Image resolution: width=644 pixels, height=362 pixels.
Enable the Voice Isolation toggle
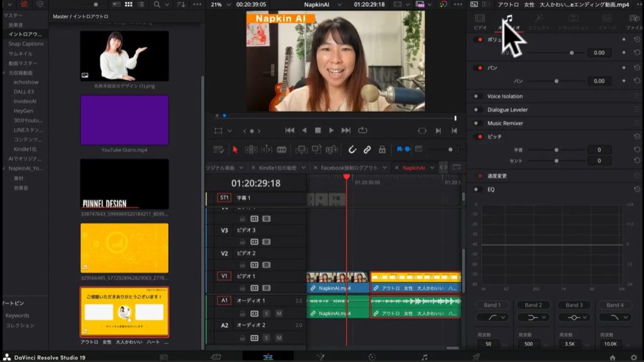477,96
